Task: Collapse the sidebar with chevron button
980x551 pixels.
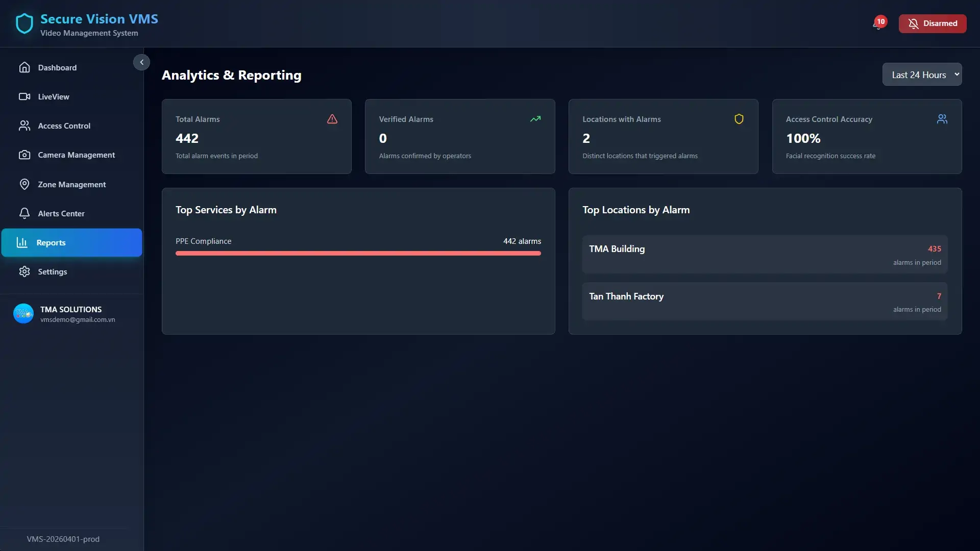Action: (141, 62)
